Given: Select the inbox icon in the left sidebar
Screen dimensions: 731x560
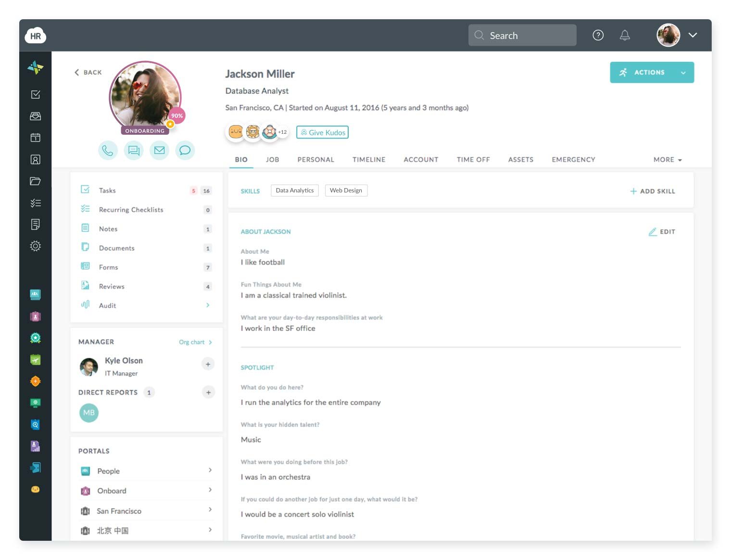Looking at the screenshot, I should point(35,116).
